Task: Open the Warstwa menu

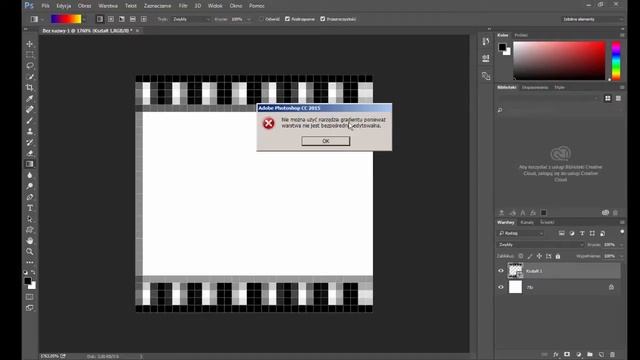Action: (x=108, y=6)
